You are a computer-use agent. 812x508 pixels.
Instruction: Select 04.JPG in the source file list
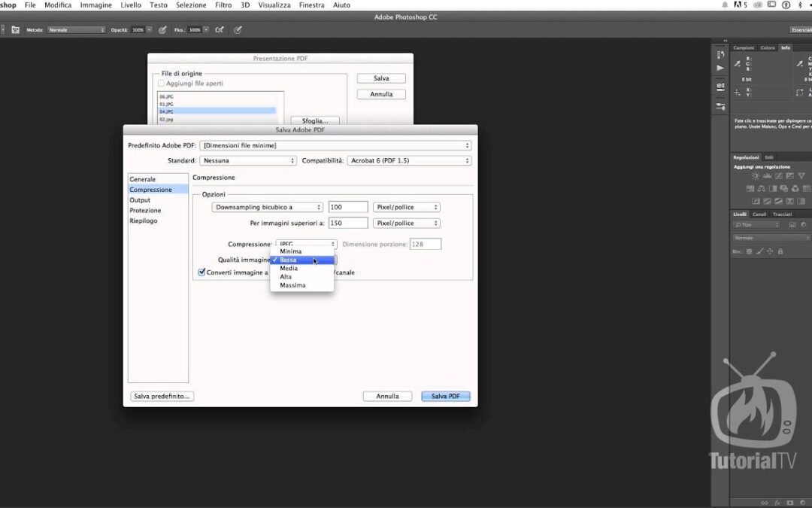[217, 111]
